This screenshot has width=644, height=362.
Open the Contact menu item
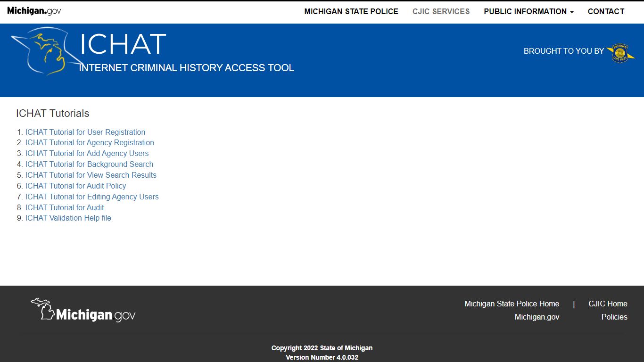pos(606,11)
